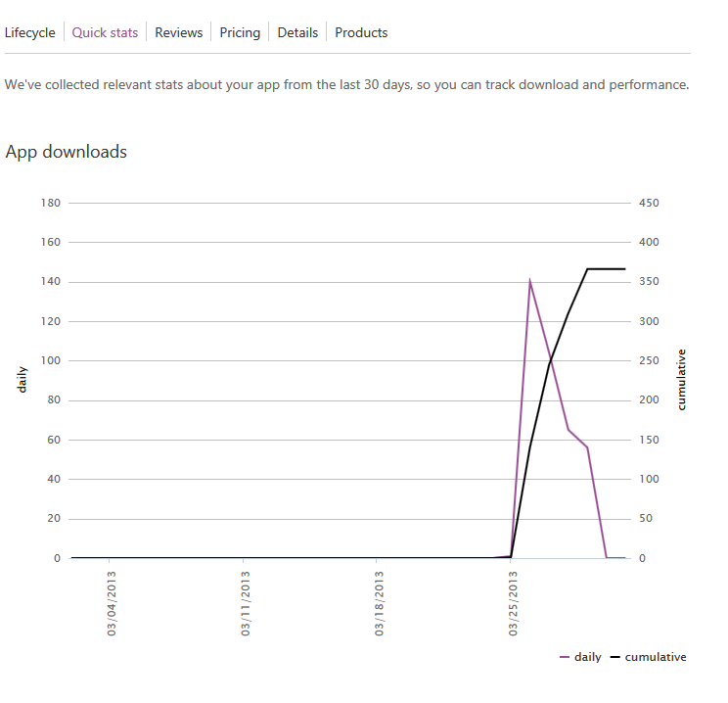Click the 50 cumulative axis value
Screen dimensions: 728x703
pos(646,518)
